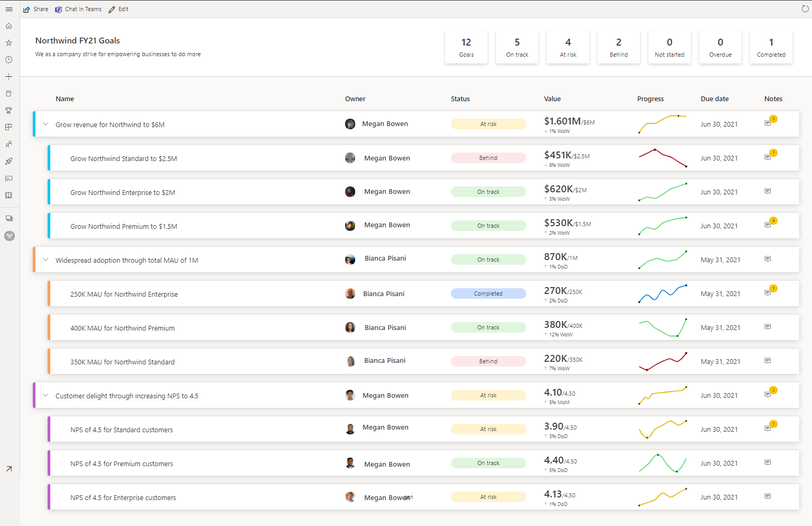
Task: Click the Behind status of Grow Northwind Standard
Action: pos(488,158)
